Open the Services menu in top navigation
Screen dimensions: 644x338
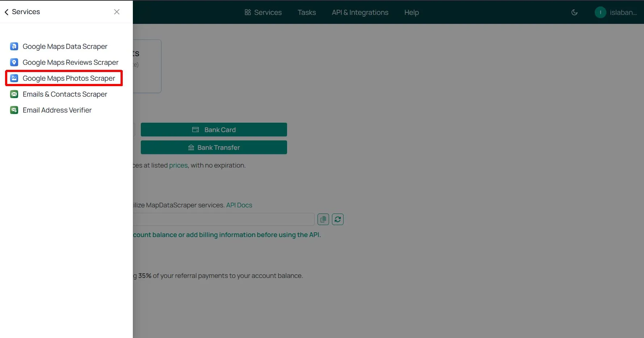[x=263, y=12]
